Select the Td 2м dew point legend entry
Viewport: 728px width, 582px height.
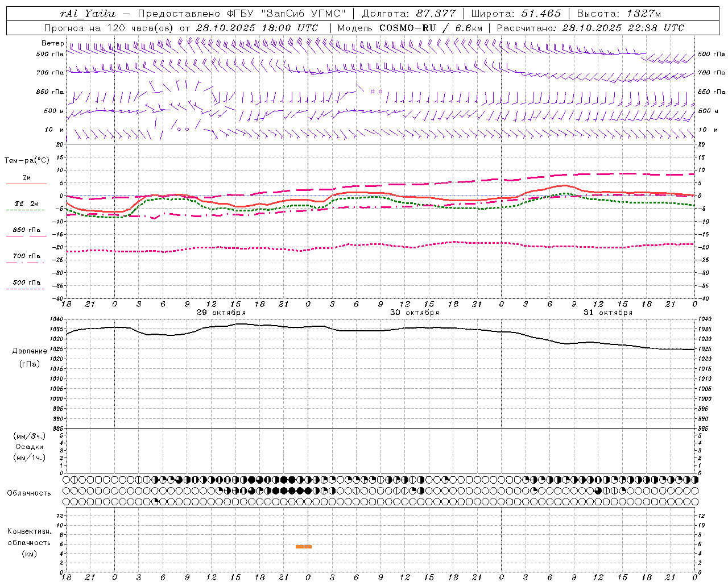coord(26,203)
